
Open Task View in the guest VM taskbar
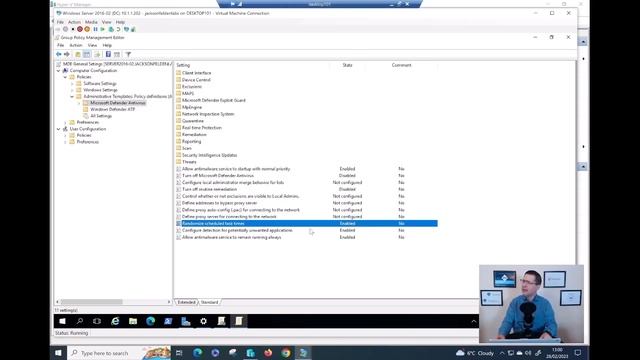pyautogui.click(x=97, y=321)
